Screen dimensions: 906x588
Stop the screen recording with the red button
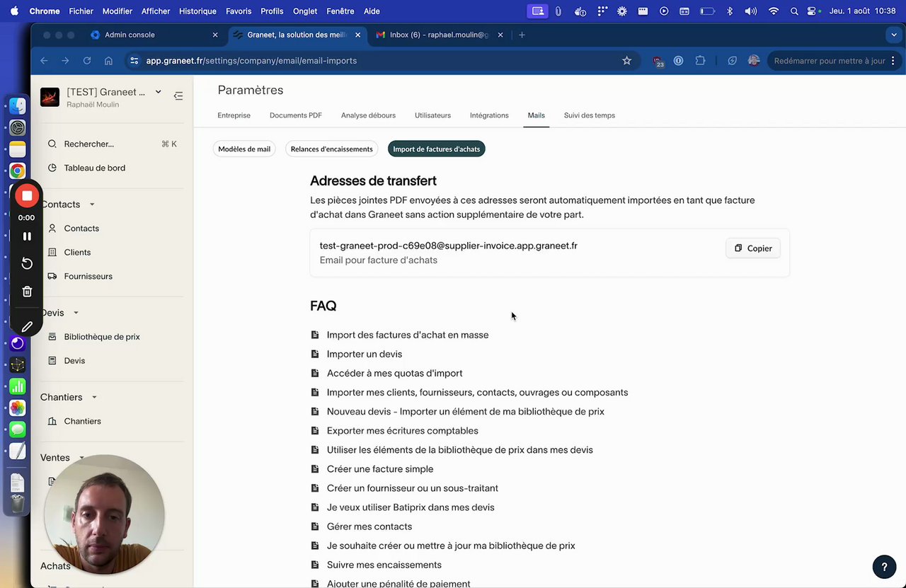tap(27, 195)
